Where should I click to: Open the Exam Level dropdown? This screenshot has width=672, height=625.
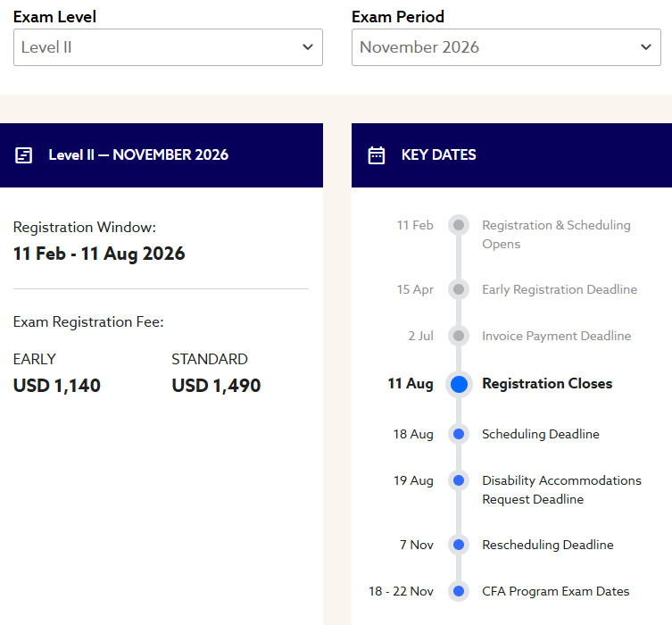(x=168, y=47)
